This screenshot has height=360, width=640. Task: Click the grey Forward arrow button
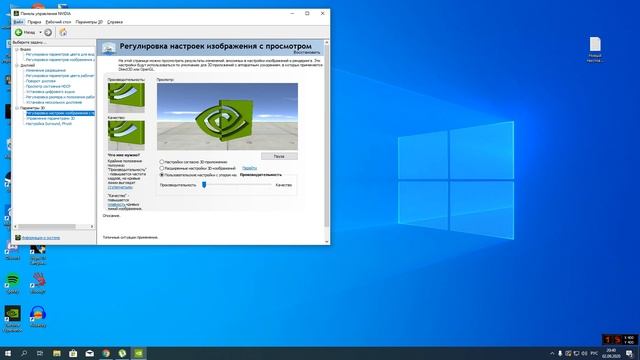[x=48, y=32]
